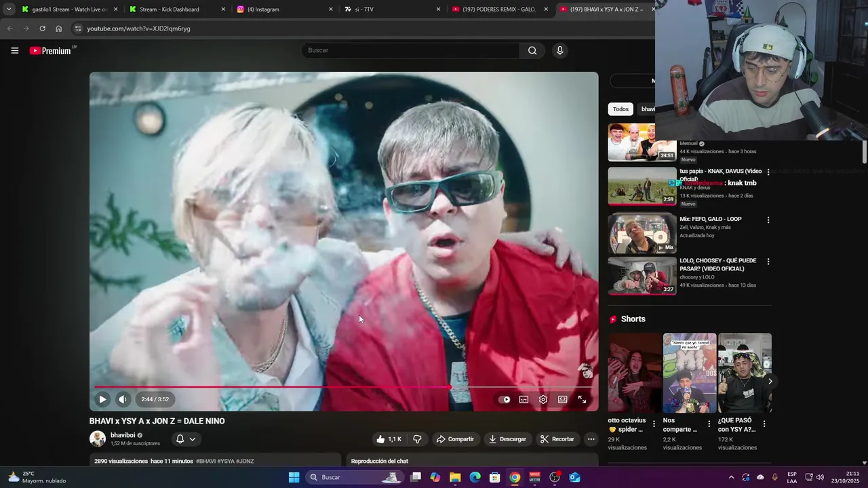
Task: Click the taskbar Buscar search box
Action: [353, 477]
